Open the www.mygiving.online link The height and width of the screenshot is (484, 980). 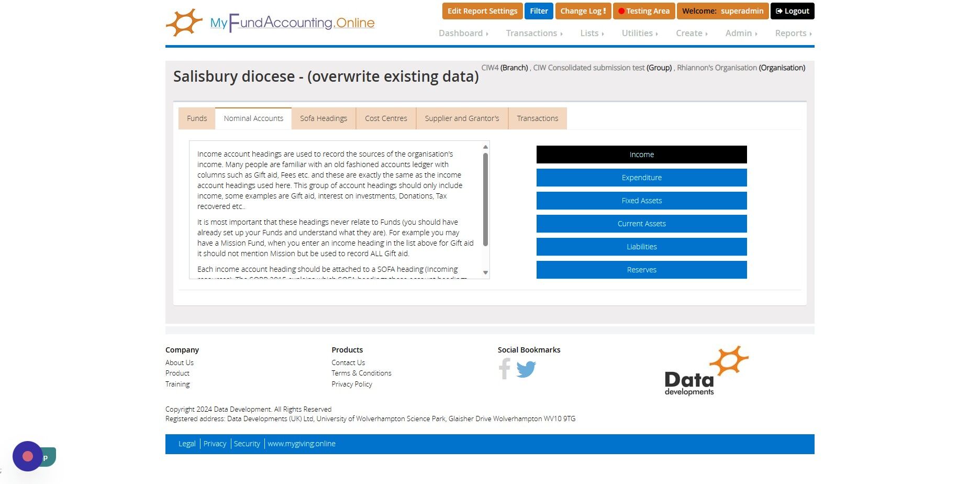pos(302,444)
